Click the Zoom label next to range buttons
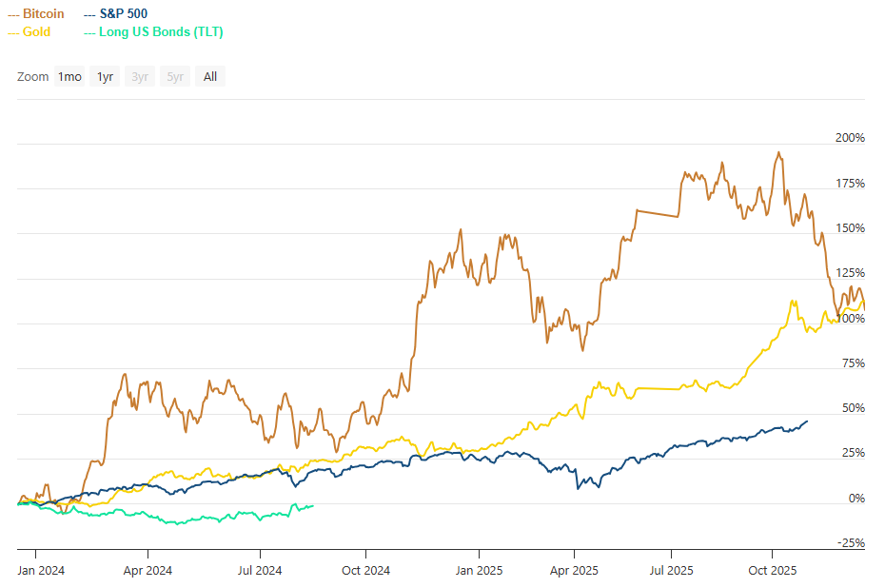Image resolution: width=885 pixels, height=588 pixels. click(x=31, y=76)
